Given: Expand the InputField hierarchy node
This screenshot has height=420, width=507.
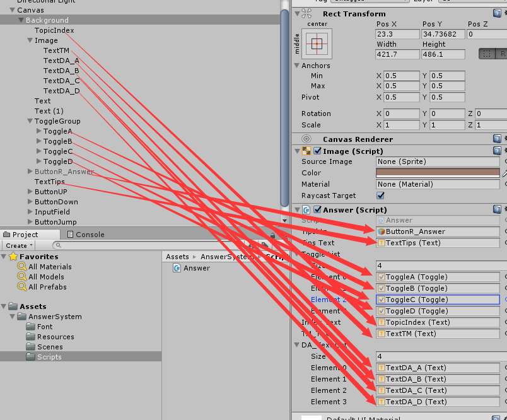Looking at the screenshot, I should pos(30,211).
